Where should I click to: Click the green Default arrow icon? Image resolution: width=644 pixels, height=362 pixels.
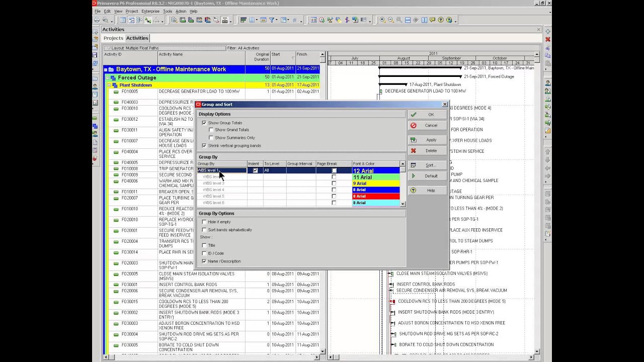pyautogui.click(x=414, y=176)
